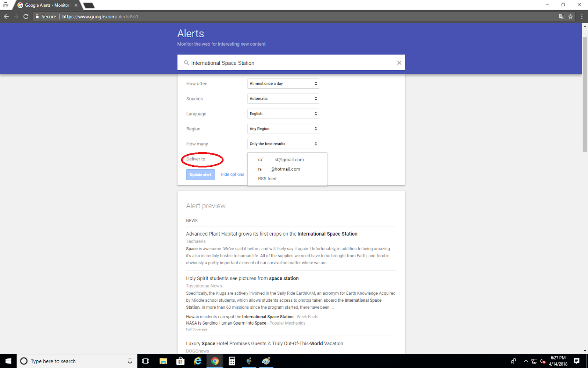The width and height of the screenshot is (588, 368).
Task: Click the browser forward arrow
Action: pos(16,17)
